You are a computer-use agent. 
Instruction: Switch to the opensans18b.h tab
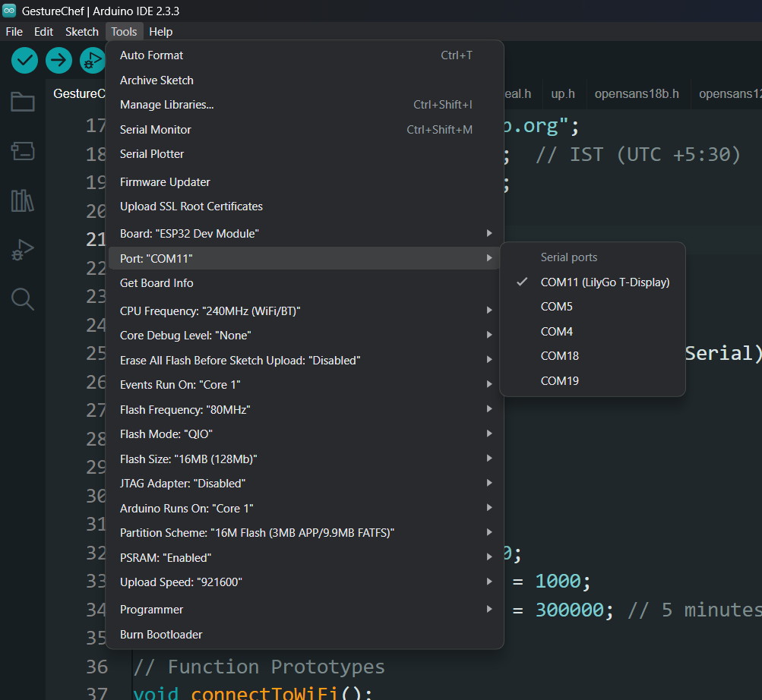tap(637, 94)
